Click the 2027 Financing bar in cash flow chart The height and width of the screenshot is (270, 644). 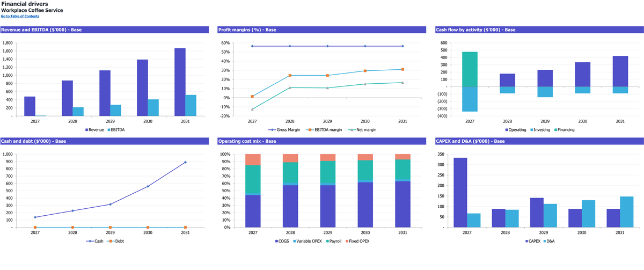coord(470,69)
